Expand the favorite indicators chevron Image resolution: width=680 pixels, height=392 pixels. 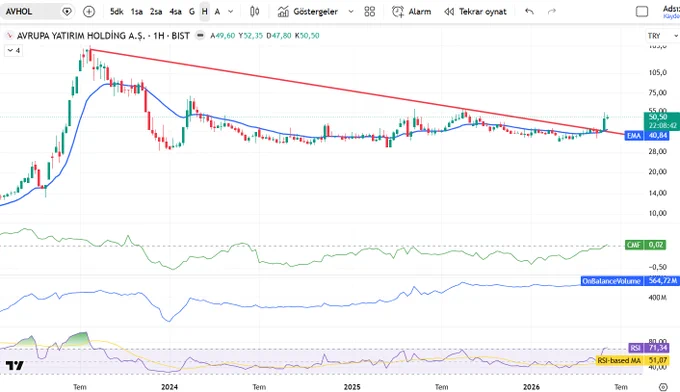[x=351, y=12]
